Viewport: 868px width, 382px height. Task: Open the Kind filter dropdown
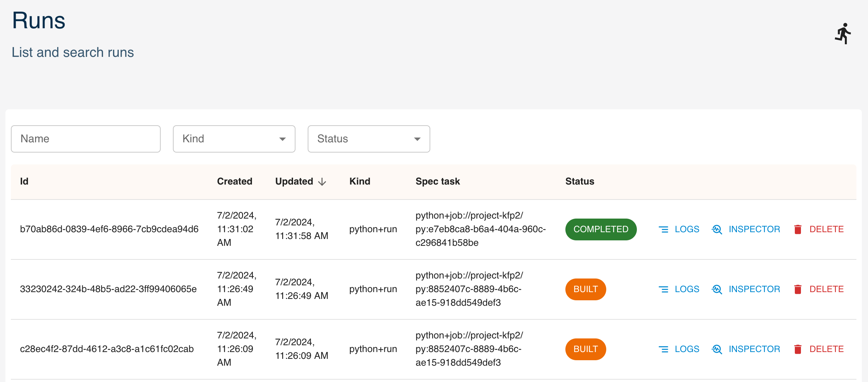pos(234,139)
